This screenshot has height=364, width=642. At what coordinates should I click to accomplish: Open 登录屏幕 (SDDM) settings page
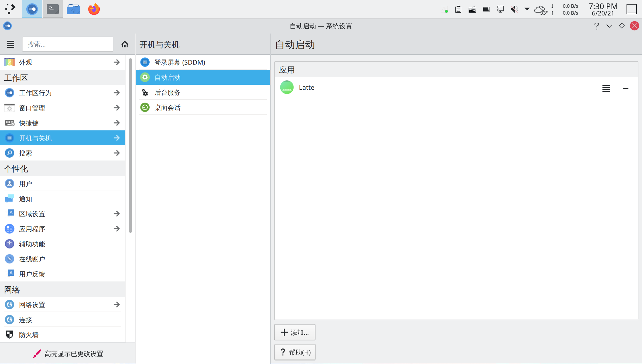(180, 62)
